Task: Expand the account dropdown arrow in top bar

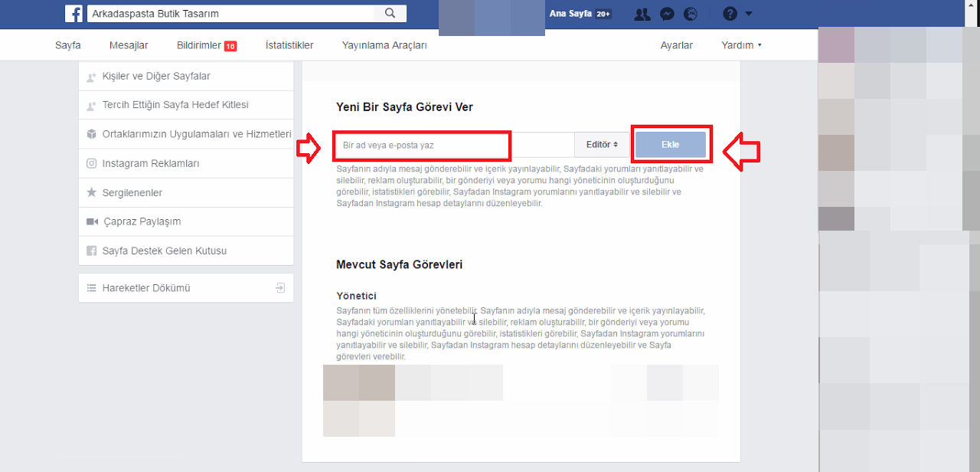Action: (748, 14)
